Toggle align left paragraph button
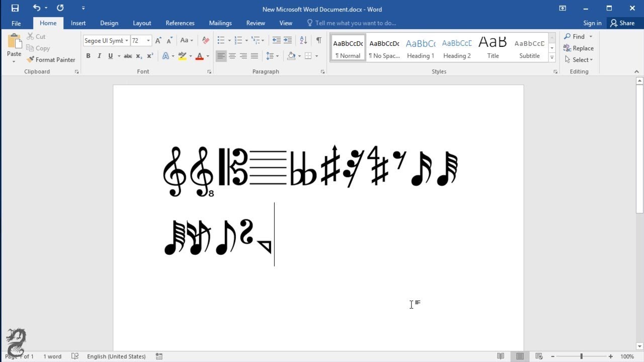The height and width of the screenshot is (362, 644). 221,56
